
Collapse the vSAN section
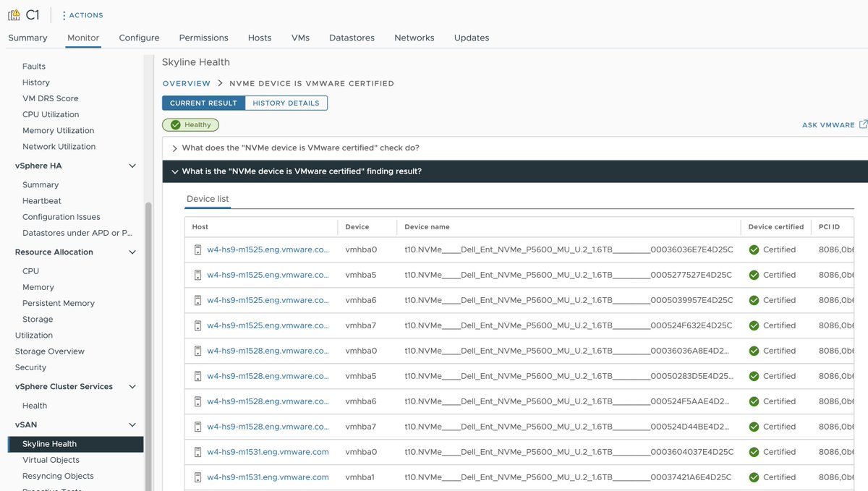click(x=132, y=425)
